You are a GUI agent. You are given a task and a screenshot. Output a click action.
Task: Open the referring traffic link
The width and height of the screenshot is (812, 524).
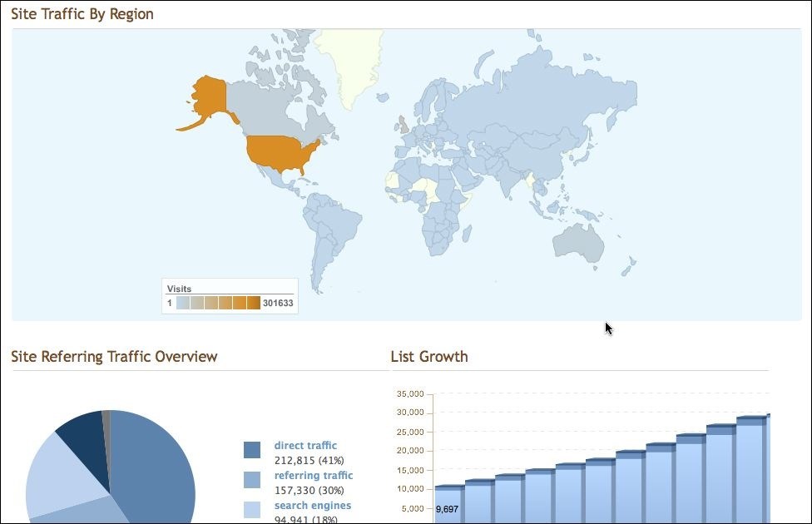tap(314, 475)
